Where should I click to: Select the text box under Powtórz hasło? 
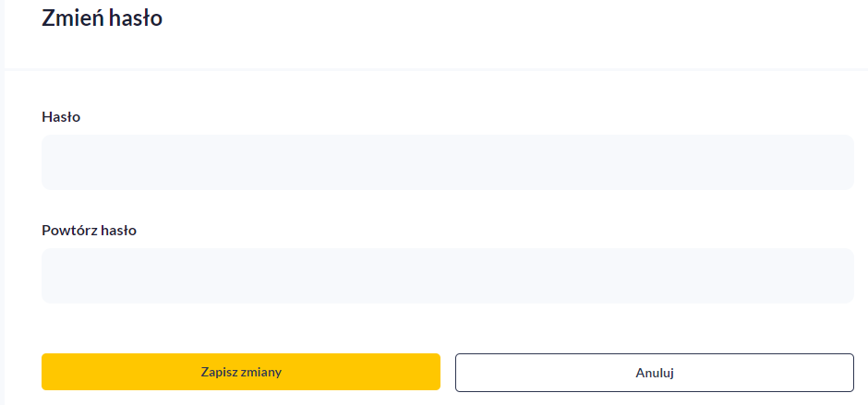(447, 276)
